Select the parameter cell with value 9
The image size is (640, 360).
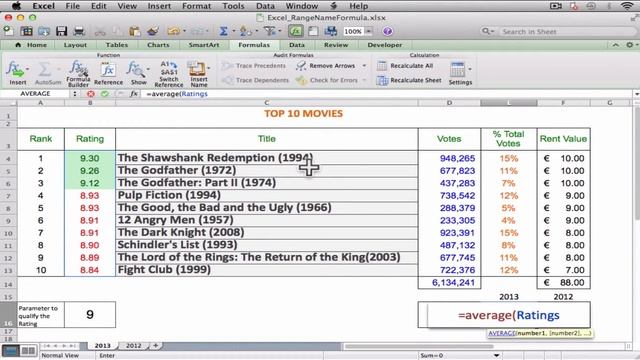(90, 315)
